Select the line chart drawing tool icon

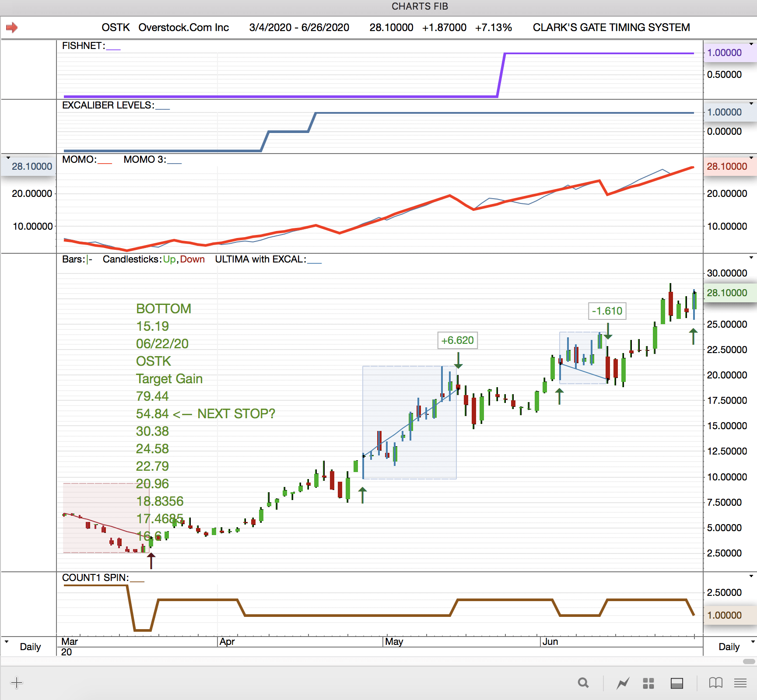coord(623,682)
